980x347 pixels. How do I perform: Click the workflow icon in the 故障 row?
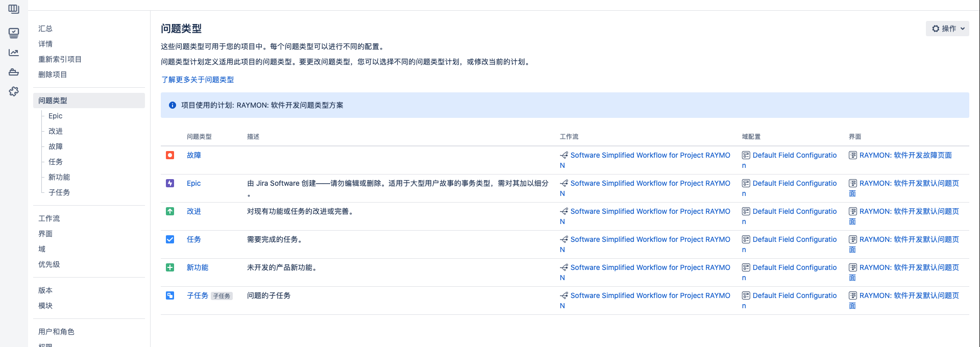(564, 155)
